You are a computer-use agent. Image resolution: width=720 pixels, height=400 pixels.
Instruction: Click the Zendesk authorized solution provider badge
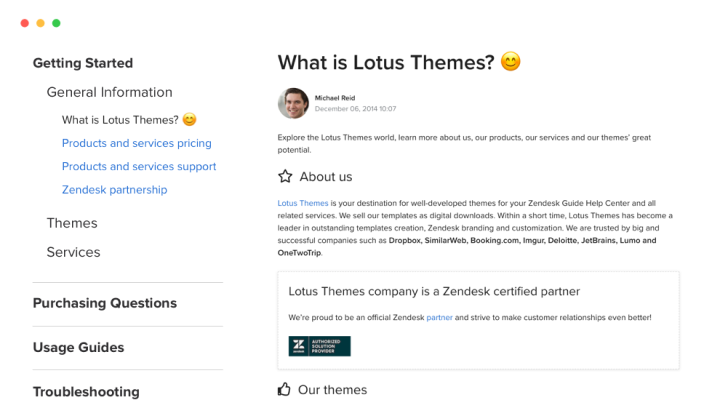pyautogui.click(x=319, y=346)
